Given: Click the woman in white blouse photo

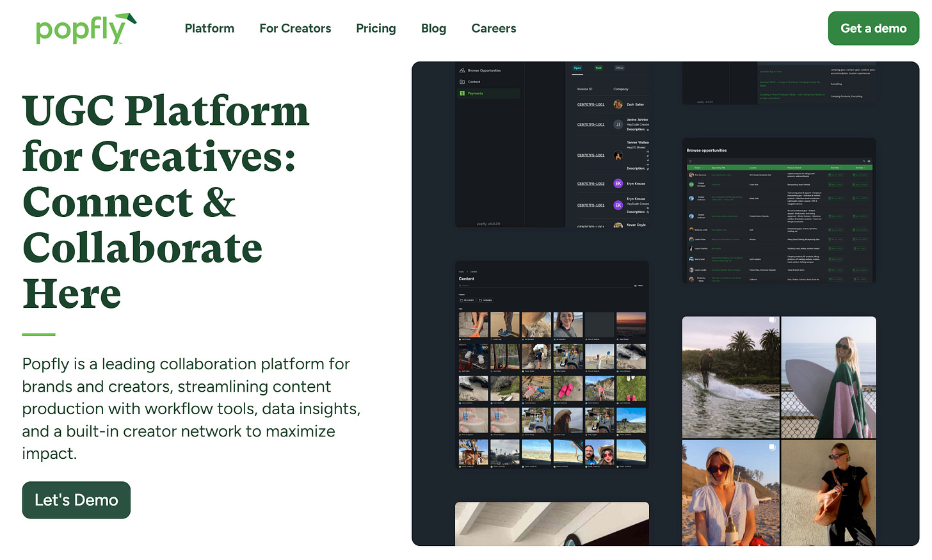Looking at the screenshot, I should [730, 493].
